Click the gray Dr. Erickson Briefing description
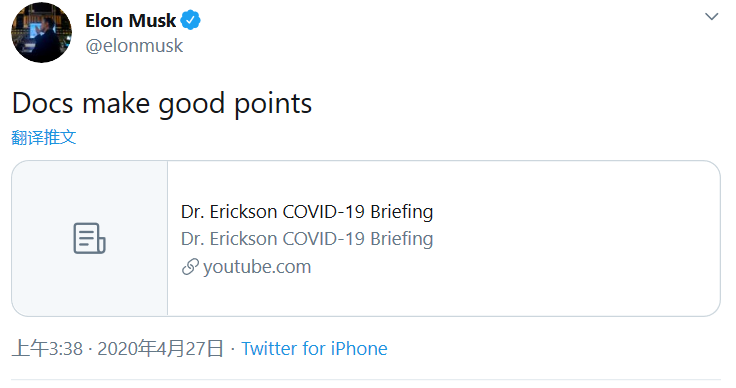 pos(307,239)
